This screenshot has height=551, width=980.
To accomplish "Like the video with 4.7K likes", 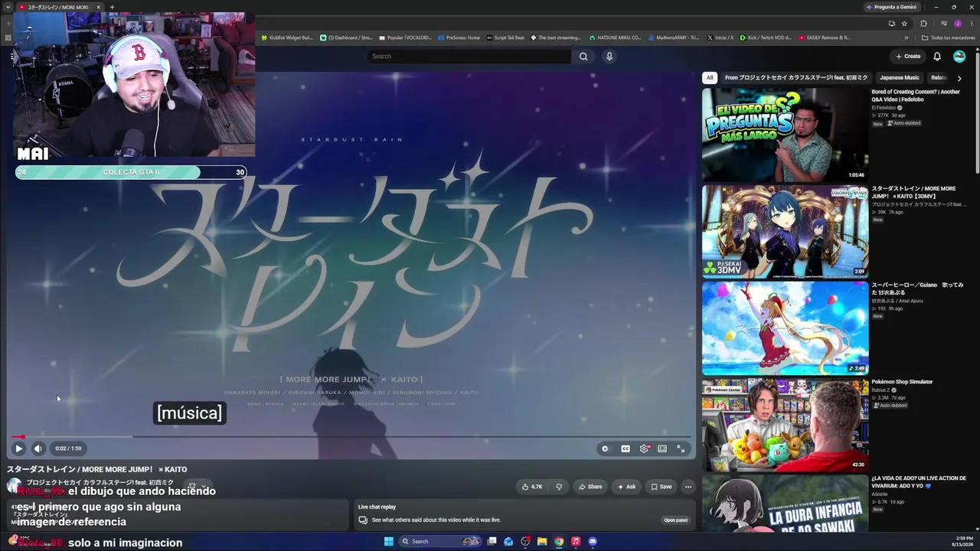I will coord(532,487).
